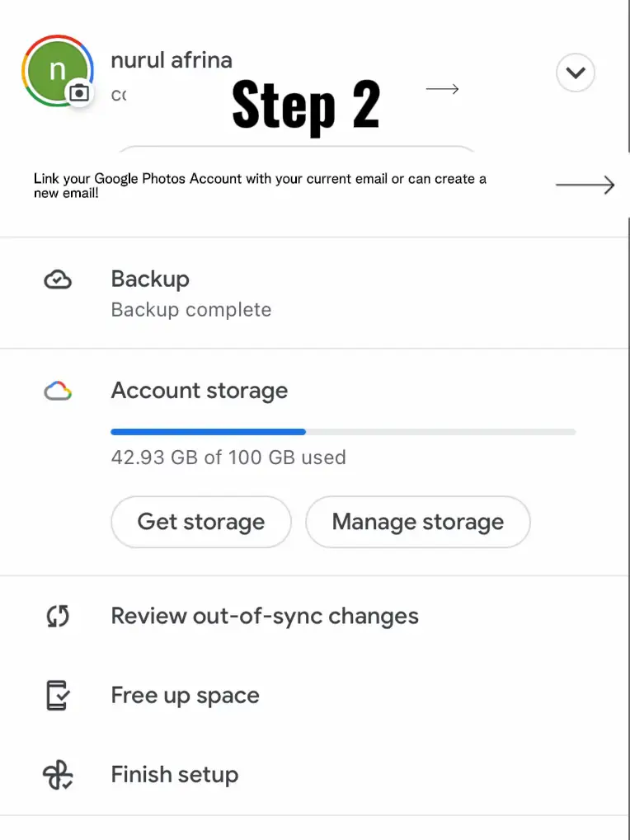This screenshot has width=630, height=840.
Task: Select the Free up space option
Action: pyautogui.click(x=186, y=696)
